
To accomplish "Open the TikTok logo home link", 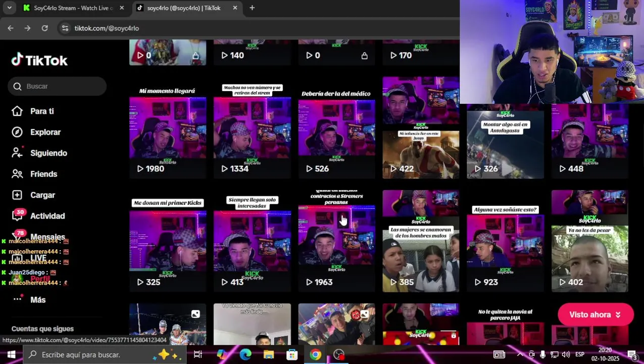I will pos(39,60).
